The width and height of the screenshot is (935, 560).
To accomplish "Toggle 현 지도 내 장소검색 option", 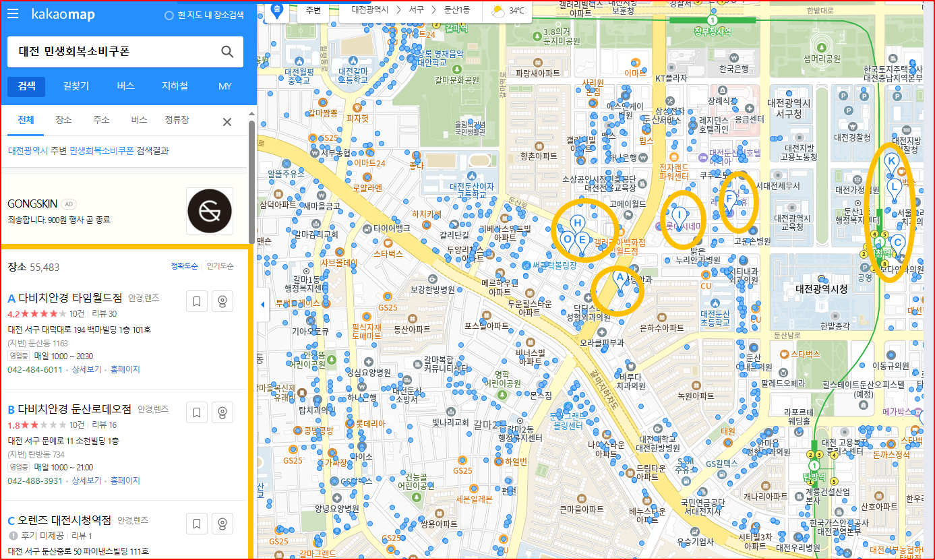I will (x=204, y=15).
